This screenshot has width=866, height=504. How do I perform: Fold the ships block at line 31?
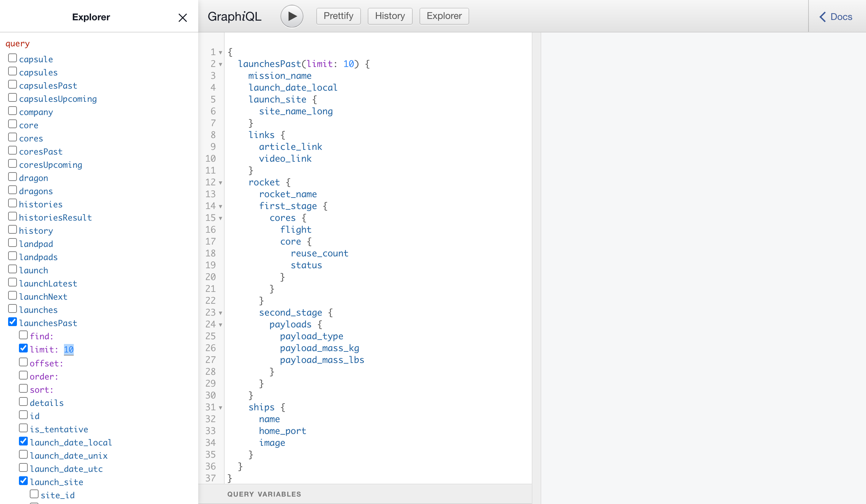click(221, 408)
